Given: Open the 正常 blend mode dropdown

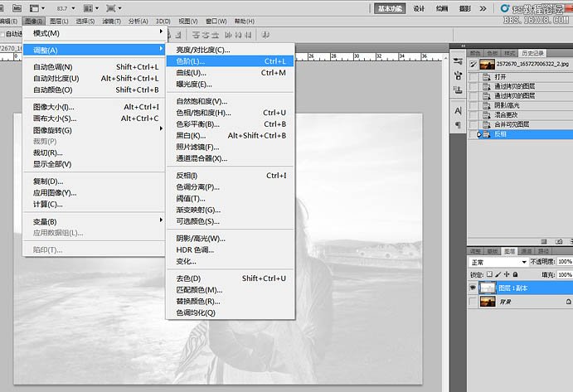Looking at the screenshot, I should 498,262.
